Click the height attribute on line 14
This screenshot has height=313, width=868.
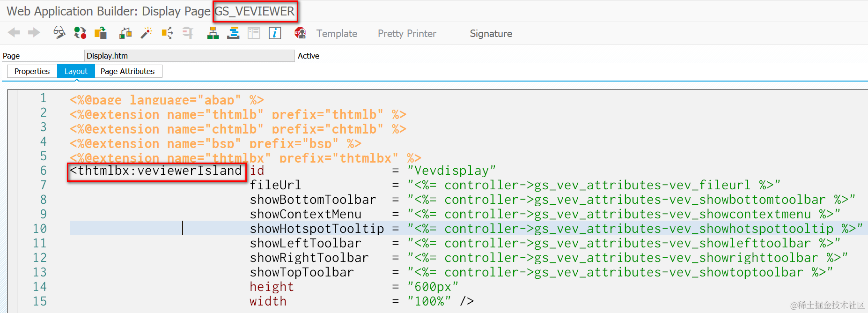272,287
